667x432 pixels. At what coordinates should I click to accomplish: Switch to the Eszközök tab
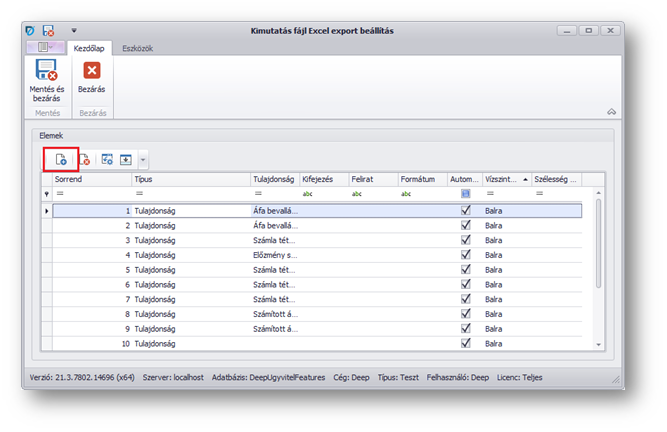point(137,48)
